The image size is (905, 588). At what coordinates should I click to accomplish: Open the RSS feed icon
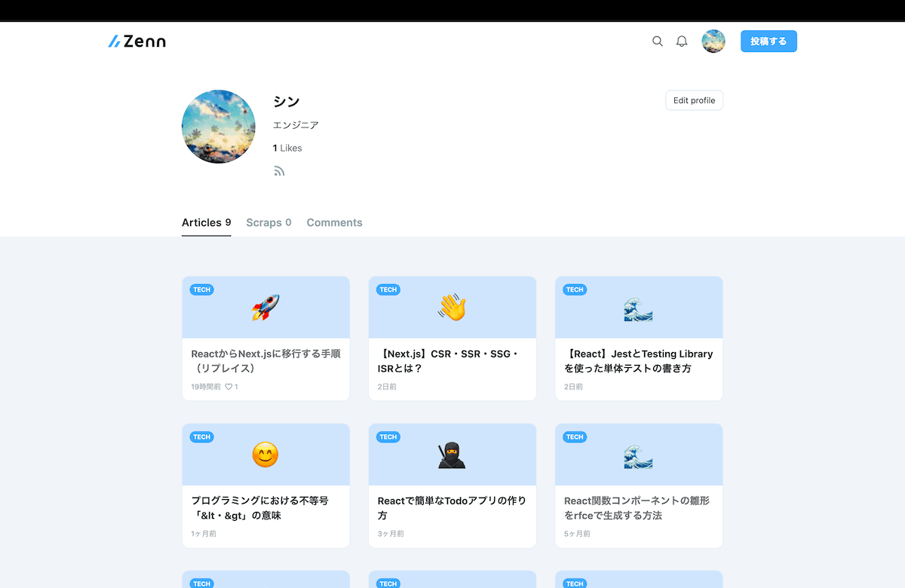pyautogui.click(x=279, y=171)
